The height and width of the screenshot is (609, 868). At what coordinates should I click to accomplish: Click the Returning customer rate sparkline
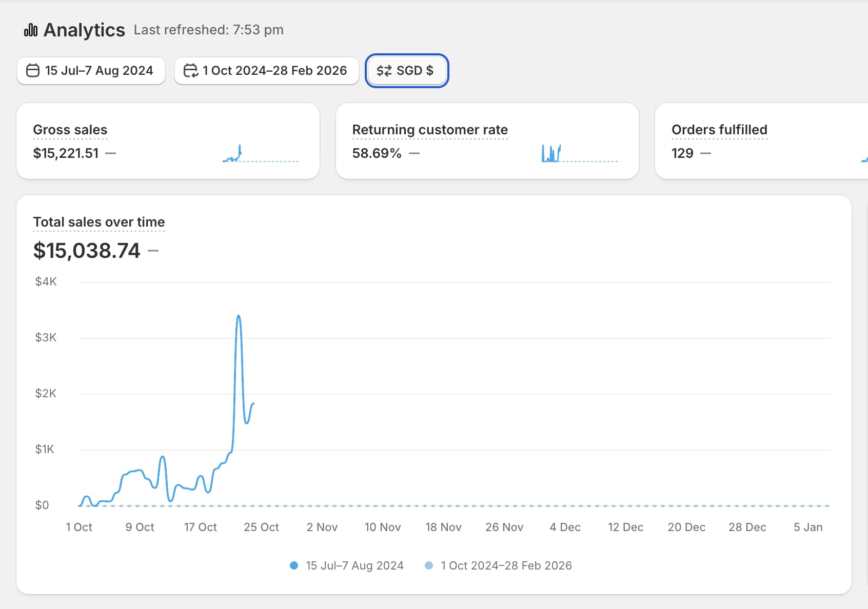(x=580, y=154)
